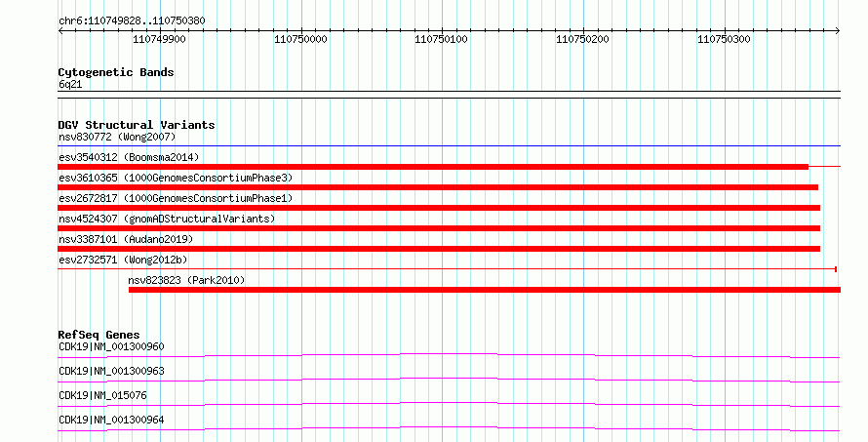
Task: Click the magenta NM_015076 intron line
Action: pyautogui.click(x=449, y=404)
